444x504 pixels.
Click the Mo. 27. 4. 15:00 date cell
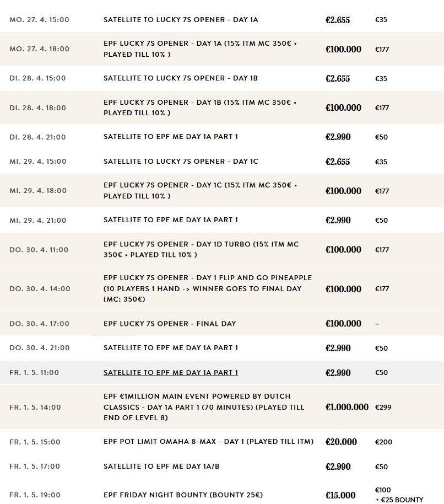[x=39, y=20]
